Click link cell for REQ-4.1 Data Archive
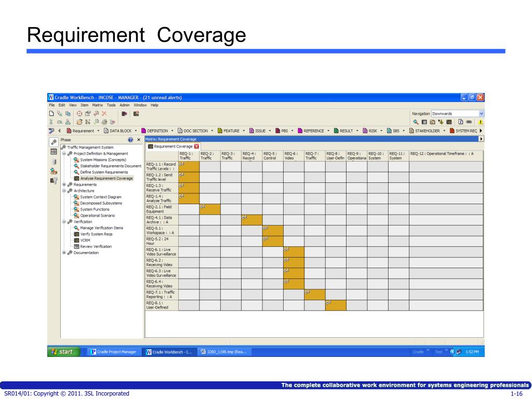 tap(252, 220)
